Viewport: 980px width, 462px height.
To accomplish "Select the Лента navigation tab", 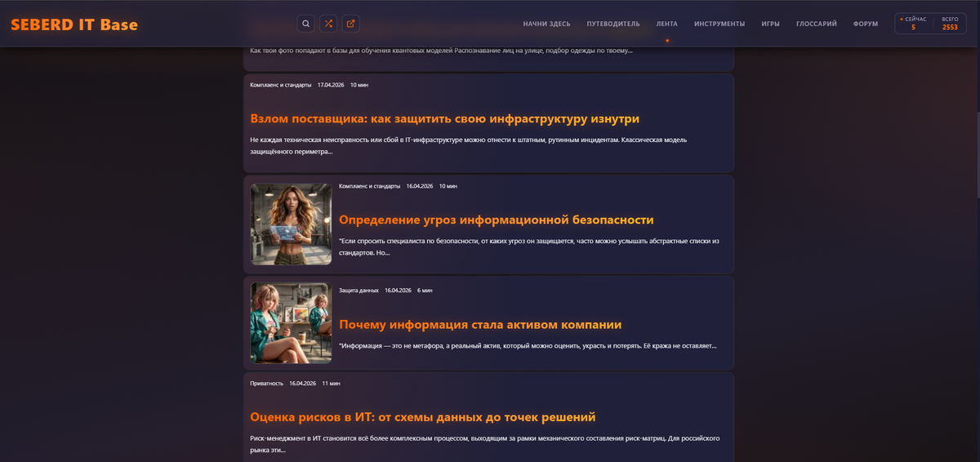I will point(667,24).
